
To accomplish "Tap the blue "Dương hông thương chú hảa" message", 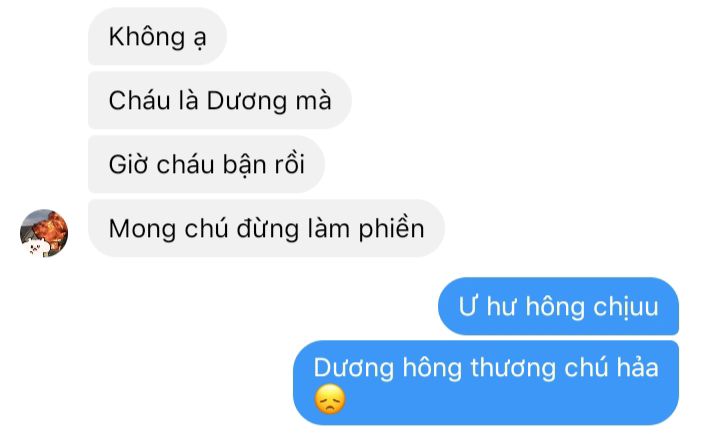I will click(486, 383).
